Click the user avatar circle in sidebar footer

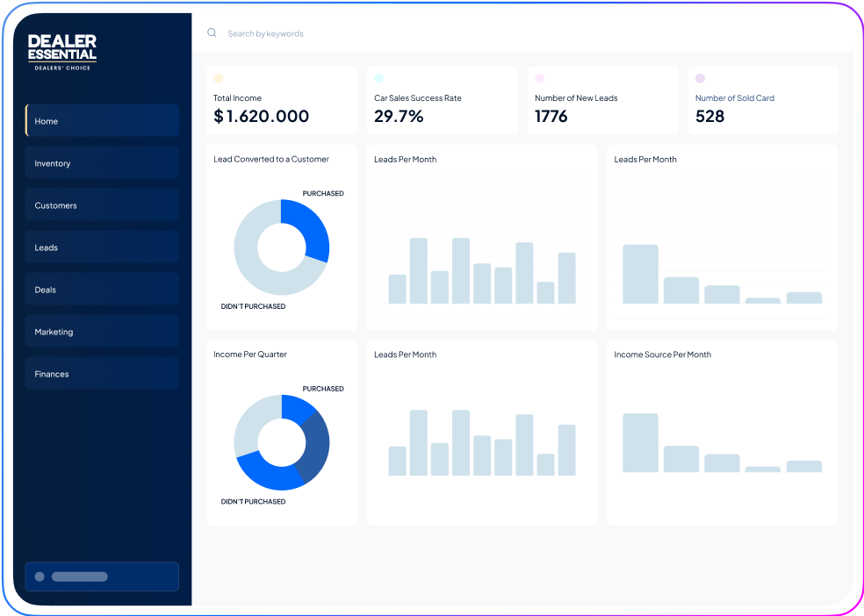click(x=40, y=577)
